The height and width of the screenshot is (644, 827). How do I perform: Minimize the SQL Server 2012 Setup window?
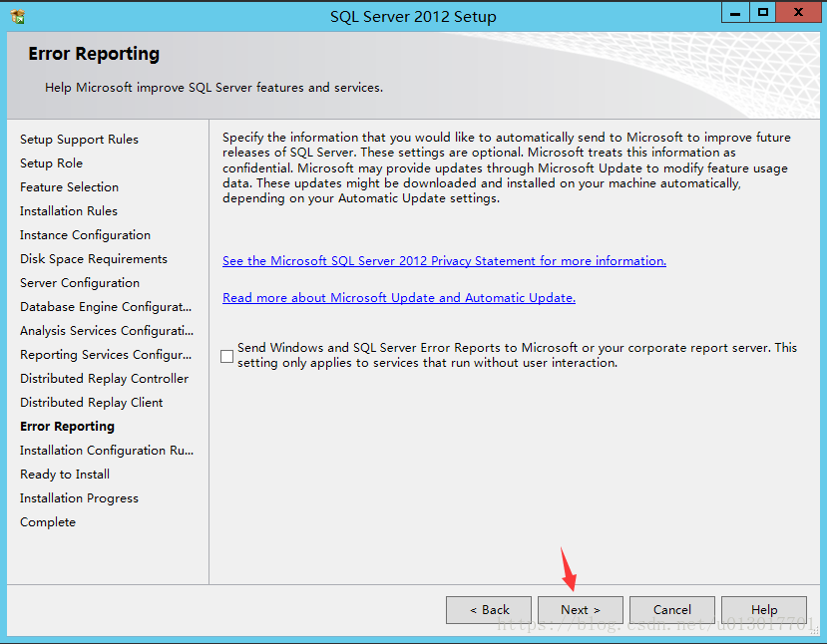point(735,13)
